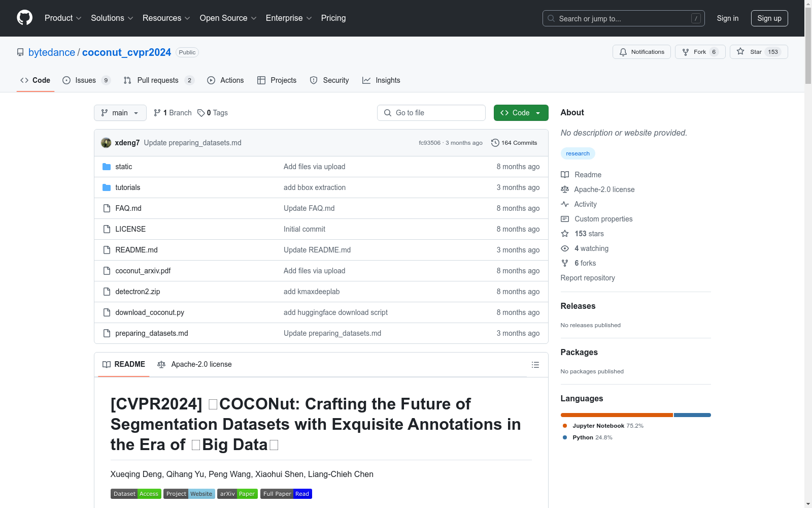Click the Activity pulse icon
The width and height of the screenshot is (812, 508).
coord(565,204)
